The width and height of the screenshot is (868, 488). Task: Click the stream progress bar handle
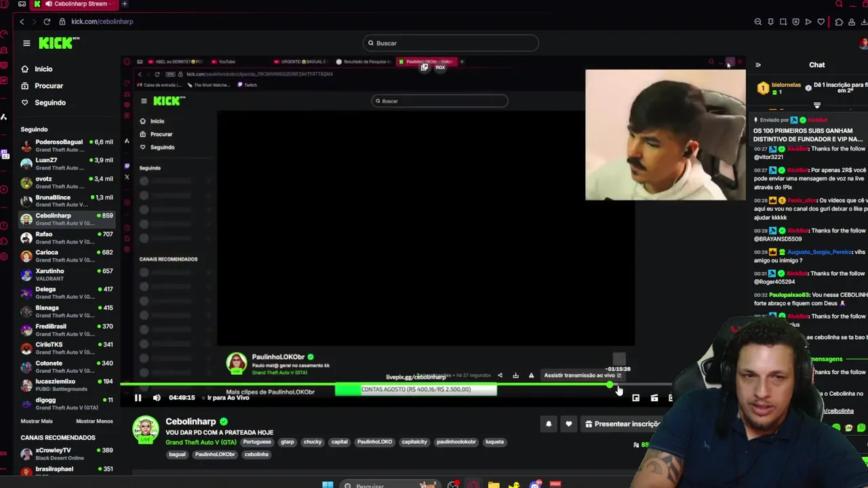pos(610,386)
